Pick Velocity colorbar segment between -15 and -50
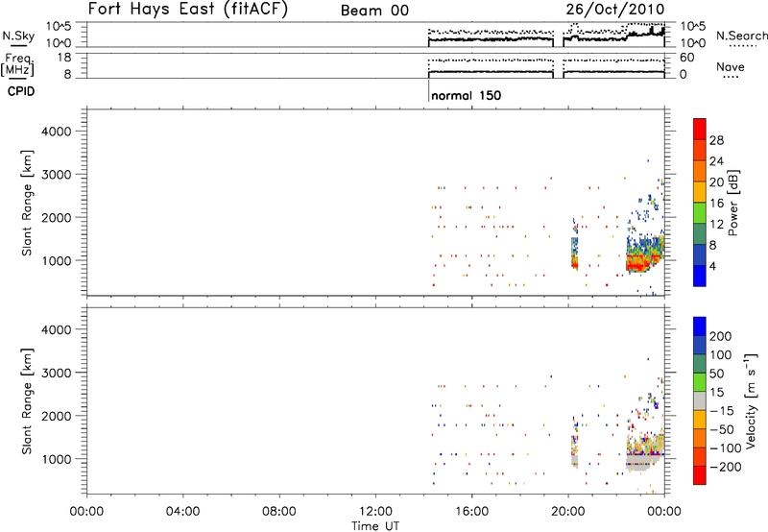The width and height of the screenshot is (768, 532). (700, 420)
